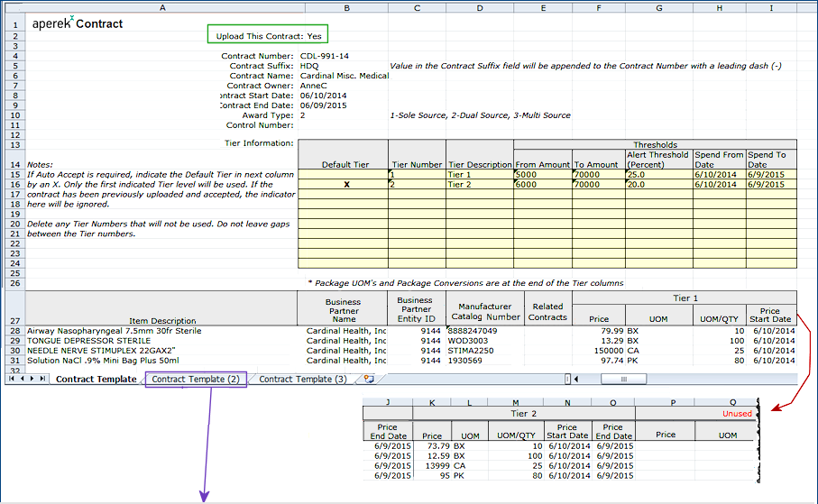The image size is (818, 504).
Task: Click the Contract Number value CDL-991-14
Action: click(325, 56)
